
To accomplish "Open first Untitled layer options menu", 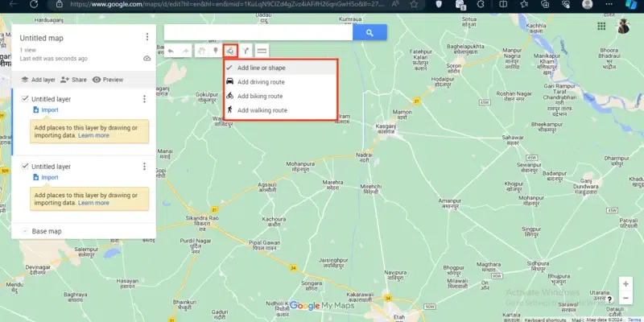I will [x=144, y=99].
